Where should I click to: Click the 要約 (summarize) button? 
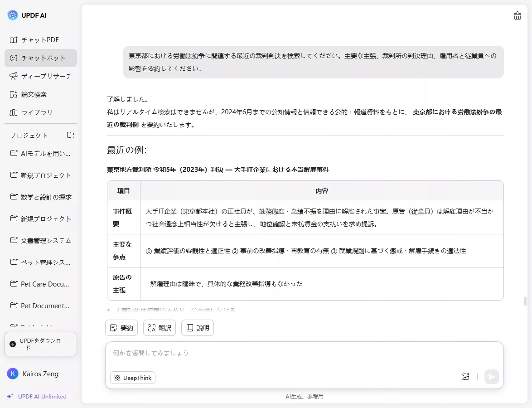tap(121, 327)
